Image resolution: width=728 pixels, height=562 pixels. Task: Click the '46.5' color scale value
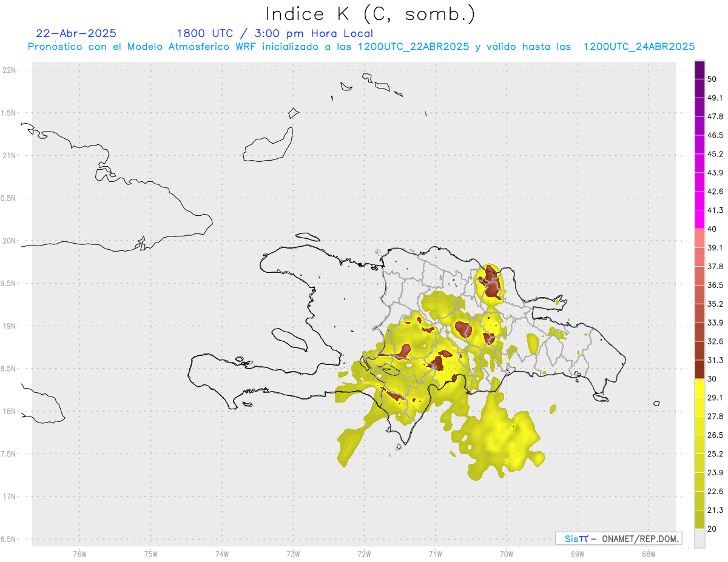pyautogui.click(x=715, y=135)
